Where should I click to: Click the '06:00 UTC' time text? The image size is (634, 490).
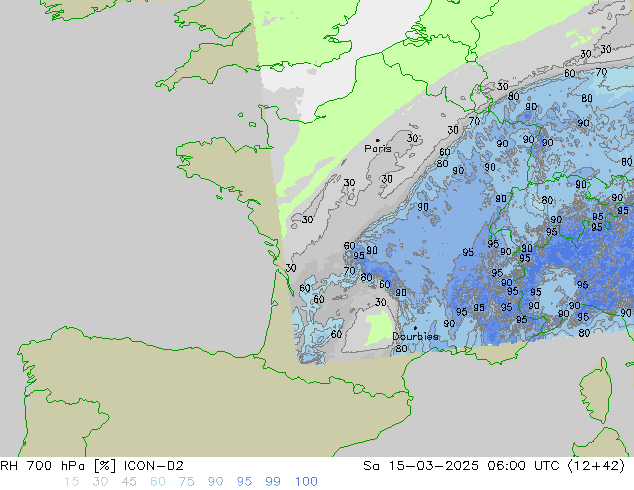pos(523,466)
